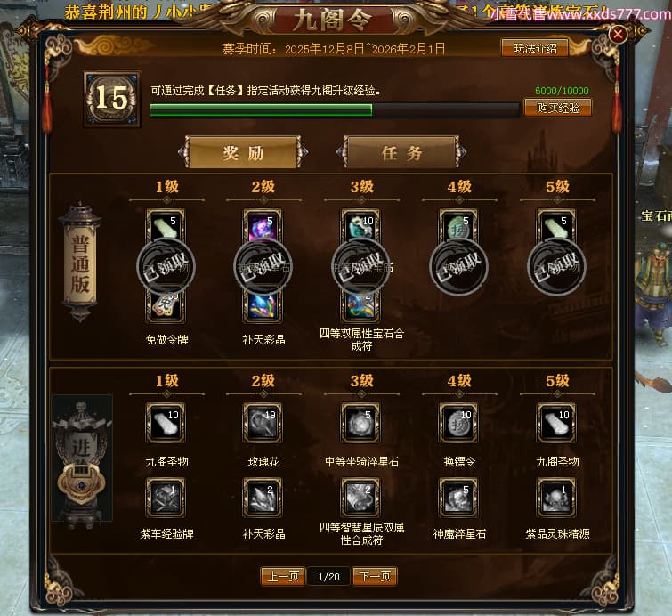
Task: Select the 神魔淬星石 reward icon
Action: pyautogui.click(x=458, y=498)
